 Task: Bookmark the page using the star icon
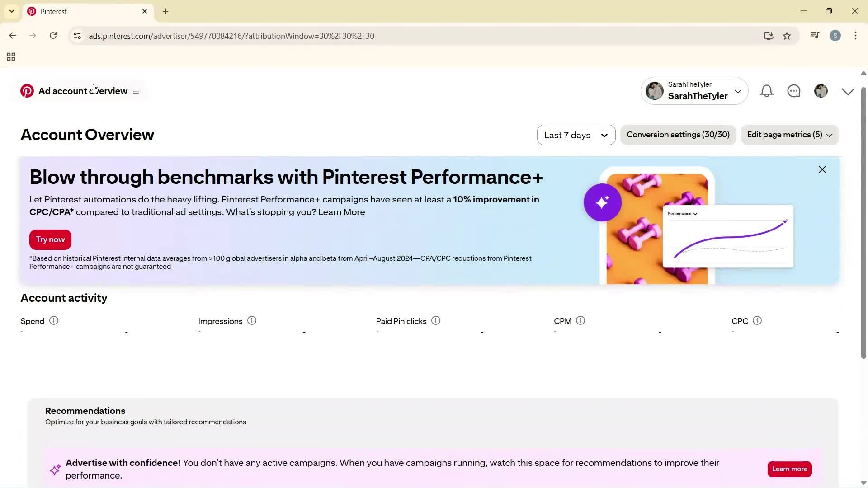(787, 36)
